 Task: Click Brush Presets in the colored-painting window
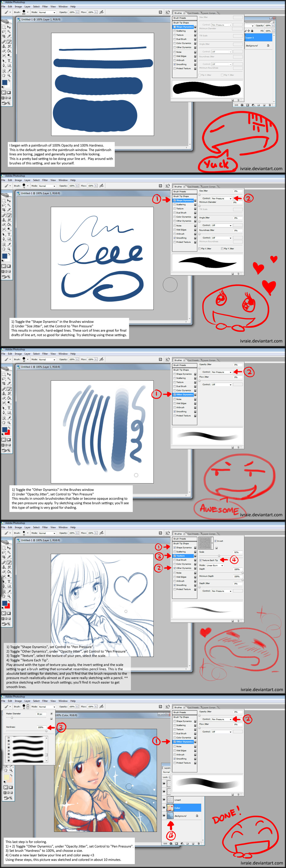pyautogui.click(x=184, y=712)
